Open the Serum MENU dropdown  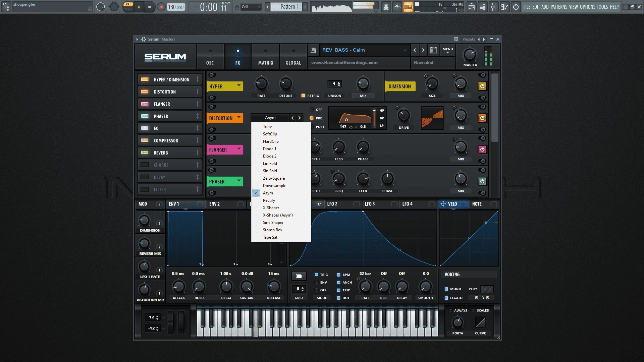[x=447, y=50]
